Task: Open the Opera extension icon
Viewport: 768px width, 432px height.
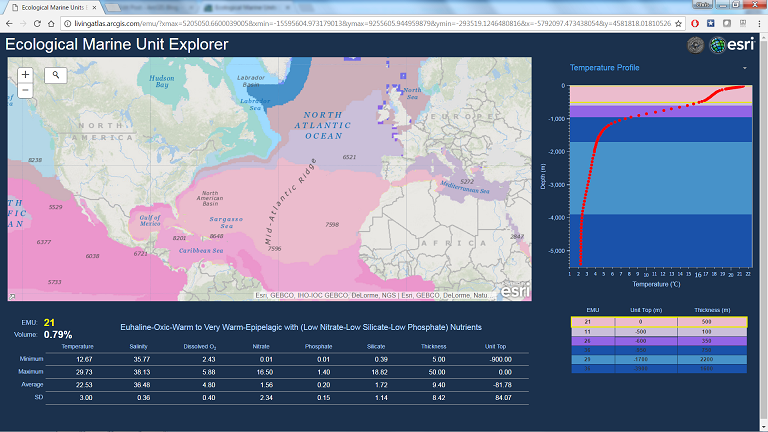Action: (694, 22)
